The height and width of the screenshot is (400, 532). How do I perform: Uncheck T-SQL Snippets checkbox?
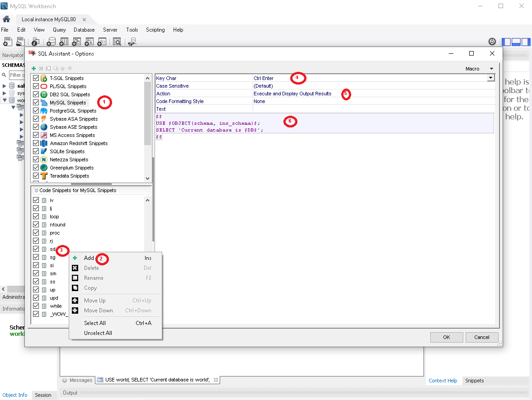(x=36, y=78)
